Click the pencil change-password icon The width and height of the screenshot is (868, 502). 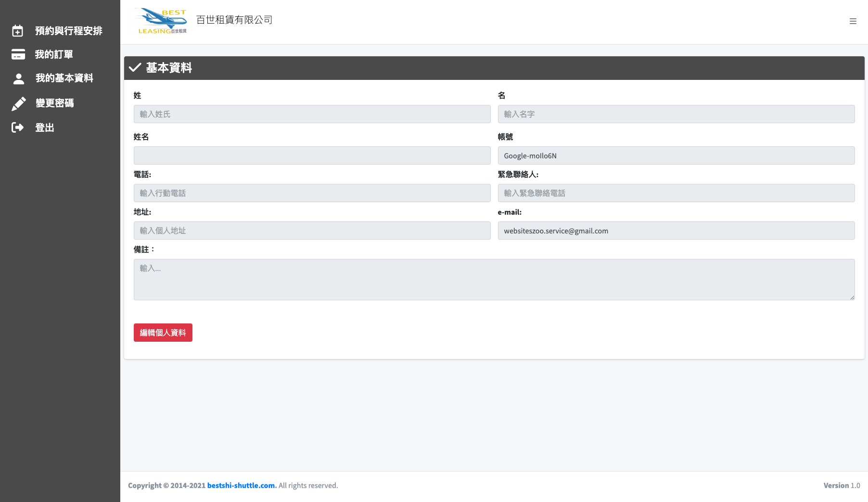pos(18,103)
